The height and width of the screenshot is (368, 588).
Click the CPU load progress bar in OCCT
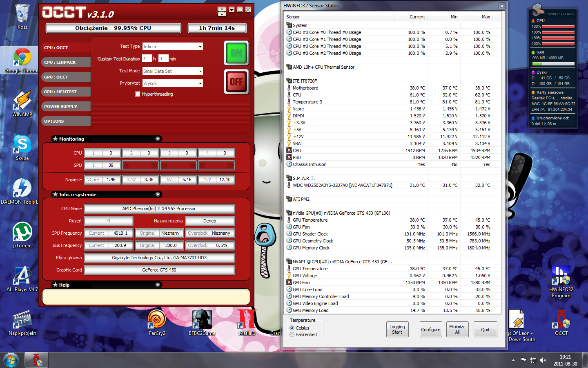click(x=114, y=28)
